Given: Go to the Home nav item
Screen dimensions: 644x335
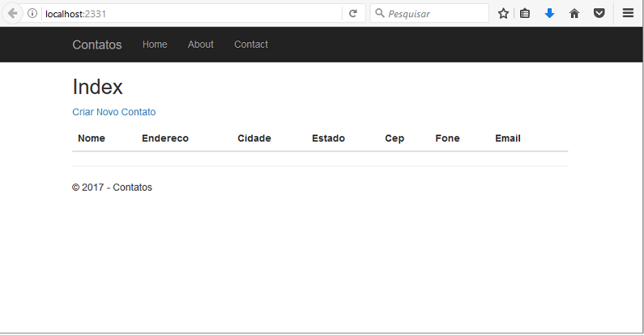Looking at the screenshot, I should [155, 45].
